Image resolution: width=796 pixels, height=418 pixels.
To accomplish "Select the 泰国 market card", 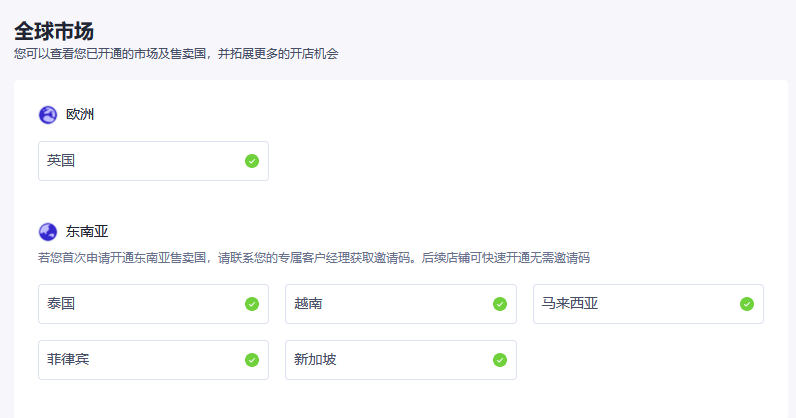I will coord(153,304).
